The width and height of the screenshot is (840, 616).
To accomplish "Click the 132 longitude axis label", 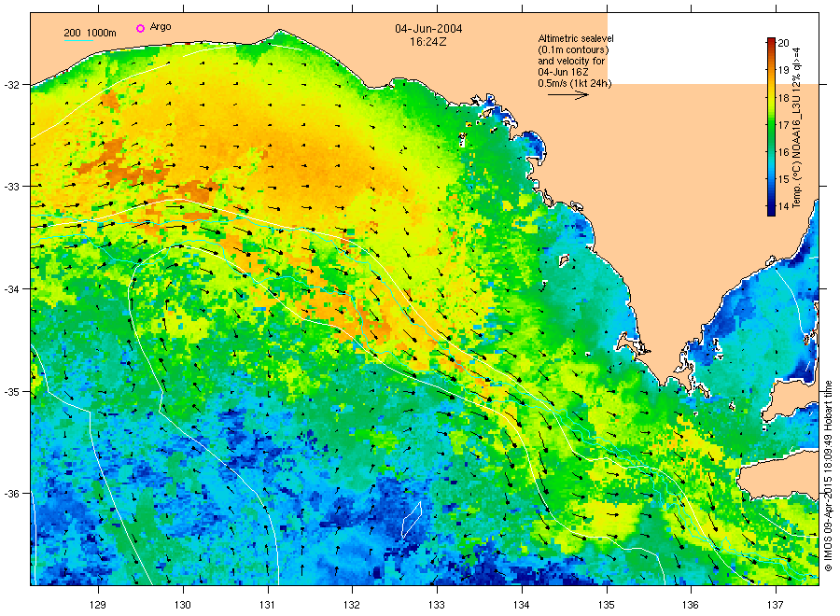I will [352, 606].
